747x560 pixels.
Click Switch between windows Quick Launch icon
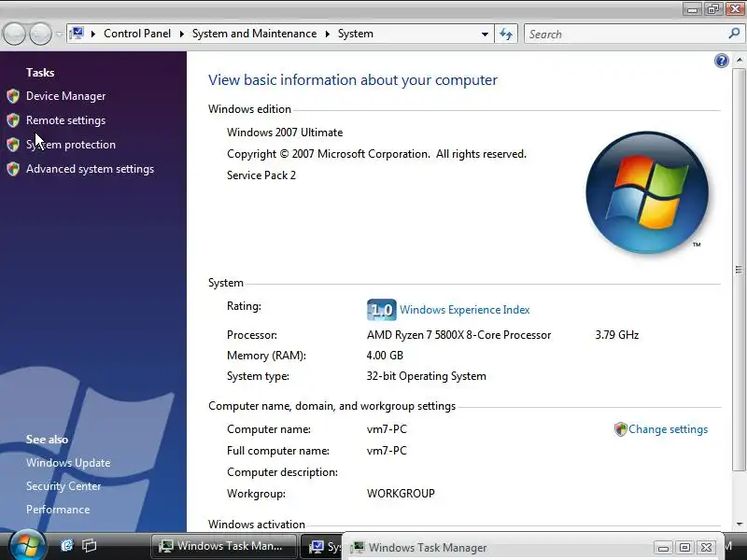tap(89, 545)
